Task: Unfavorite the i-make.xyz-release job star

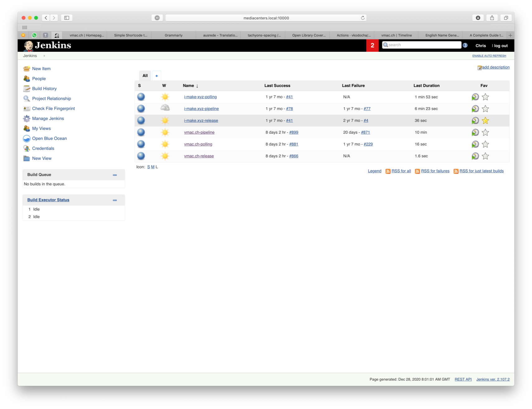Action: (485, 120)
